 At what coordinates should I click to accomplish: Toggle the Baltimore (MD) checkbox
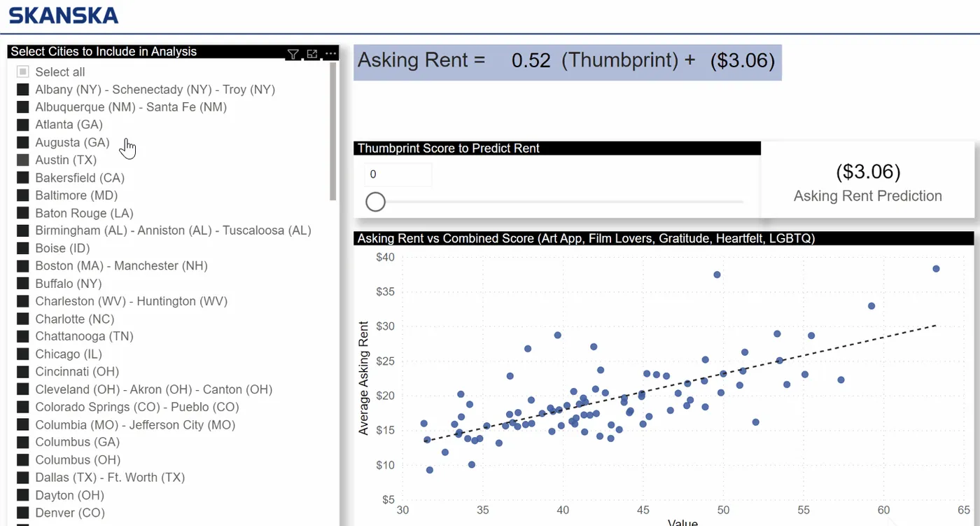pyautogui.click(x=22, y=195)
